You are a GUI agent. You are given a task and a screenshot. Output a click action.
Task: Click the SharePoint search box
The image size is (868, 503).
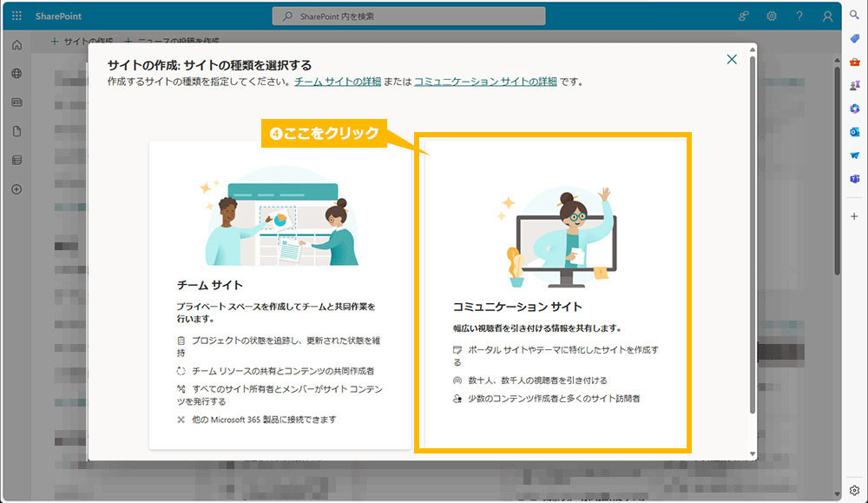[409, 16]
